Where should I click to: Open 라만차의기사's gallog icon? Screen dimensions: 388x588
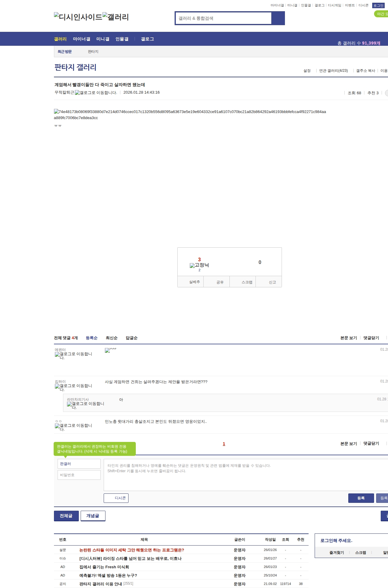tap(85, 406)
